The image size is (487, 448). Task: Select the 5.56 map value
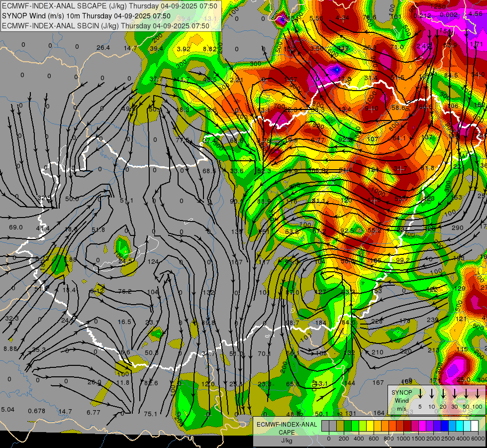(316, 18)
